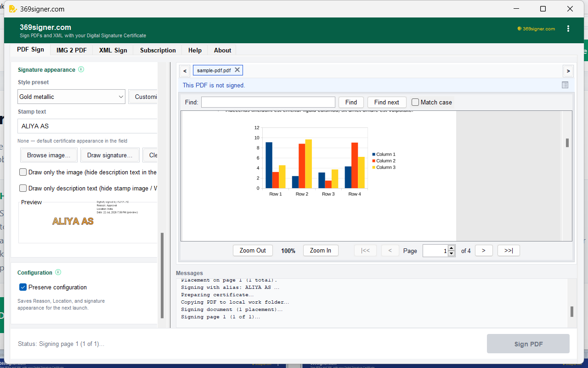Viewport: 588px width, 368px height.
Task: Close the sample-pdf.pdf document tab
Action: [237, 70]
